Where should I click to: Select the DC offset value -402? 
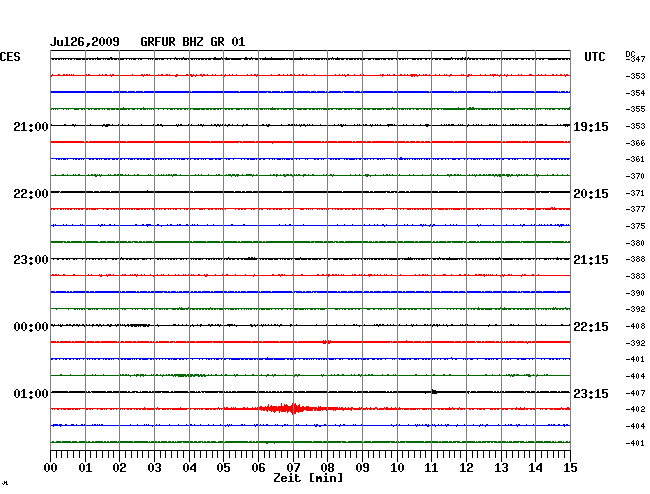(635, 409)
